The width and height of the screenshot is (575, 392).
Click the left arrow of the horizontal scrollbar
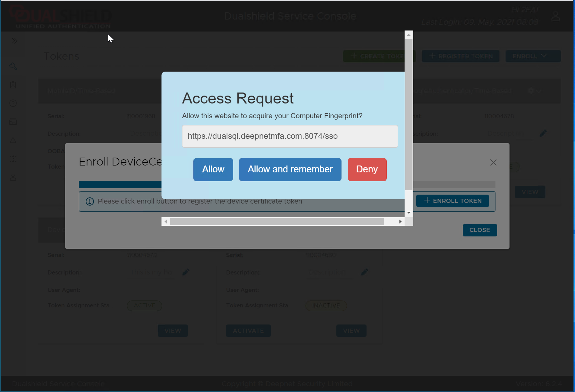[x=166, y=222]
